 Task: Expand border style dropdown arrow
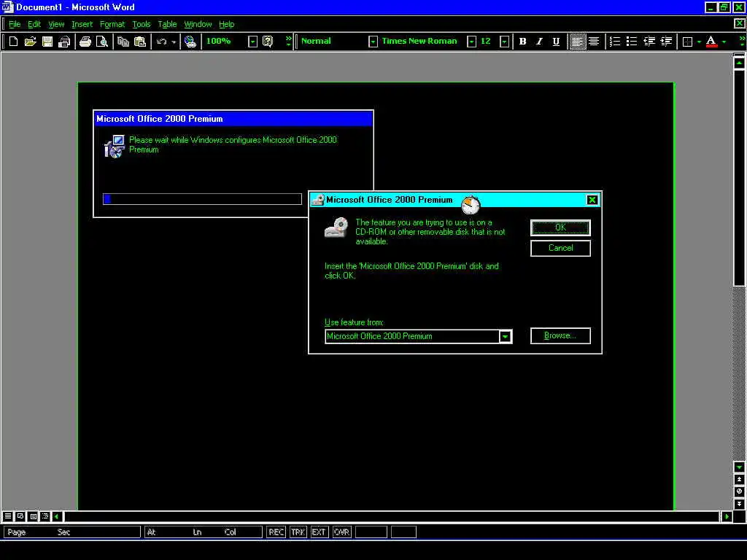[699, 42]
